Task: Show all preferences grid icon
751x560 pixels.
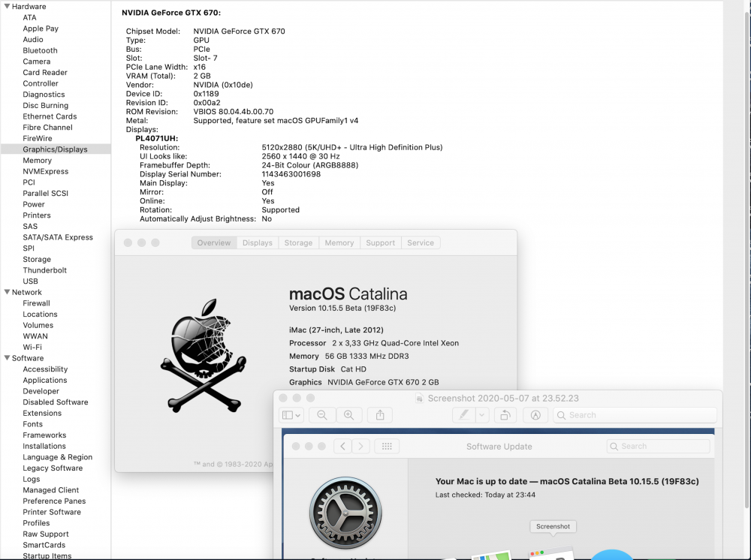Action: [x=387, y=446]
